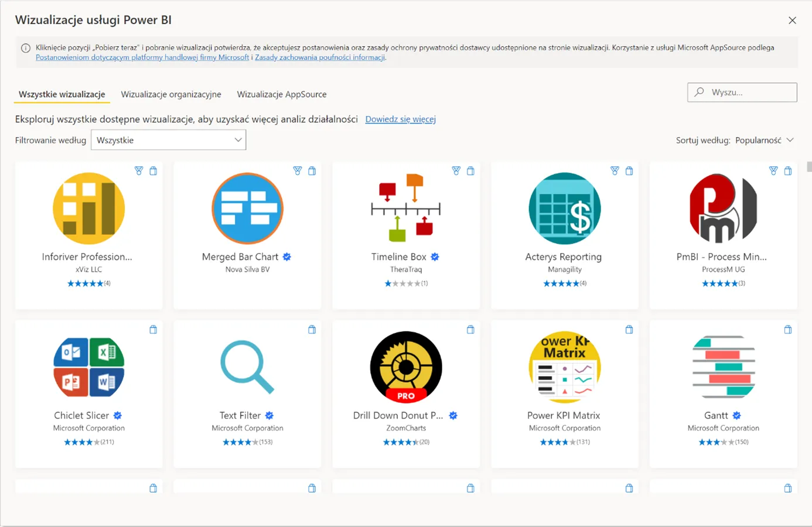Click the shopping bag icon on Inforiver Profession... card
The width and height of the screenshot is (812, 527).
[x=153, y=171]
